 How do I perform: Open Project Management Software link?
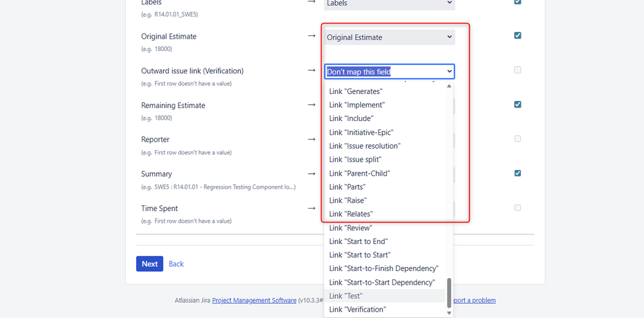click(254, 301)
